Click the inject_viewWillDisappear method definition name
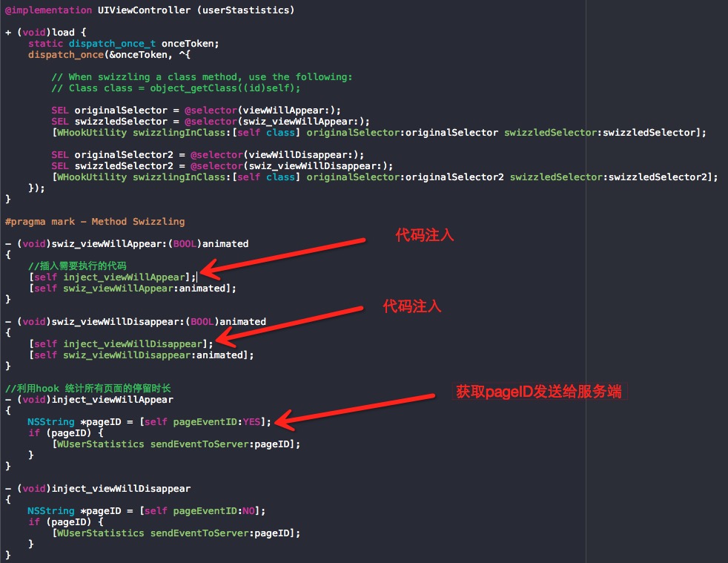This screenshot has width=728, height=563. pos(121,489)
